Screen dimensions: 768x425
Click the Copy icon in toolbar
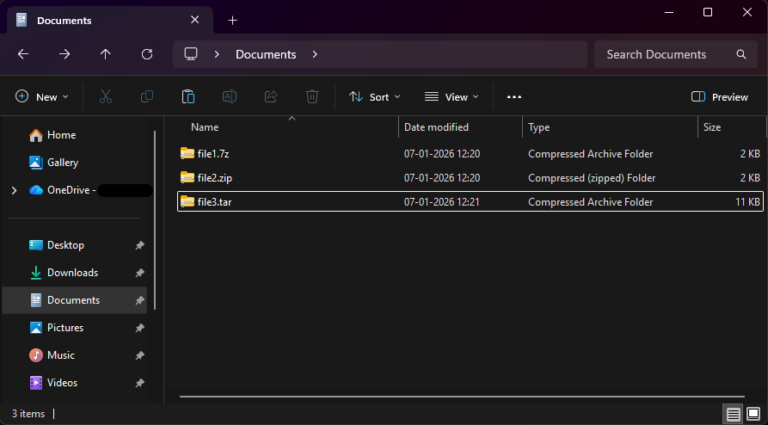(147, 97)
